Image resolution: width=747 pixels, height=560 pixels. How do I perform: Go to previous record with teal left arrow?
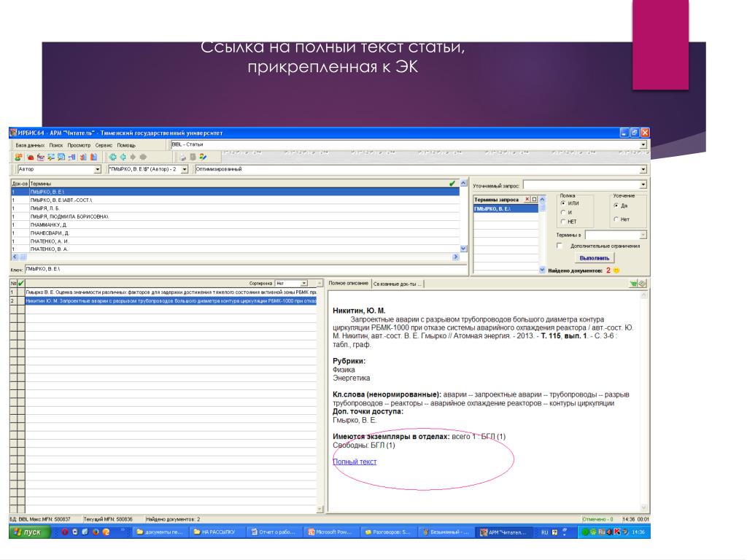point(123,157)
